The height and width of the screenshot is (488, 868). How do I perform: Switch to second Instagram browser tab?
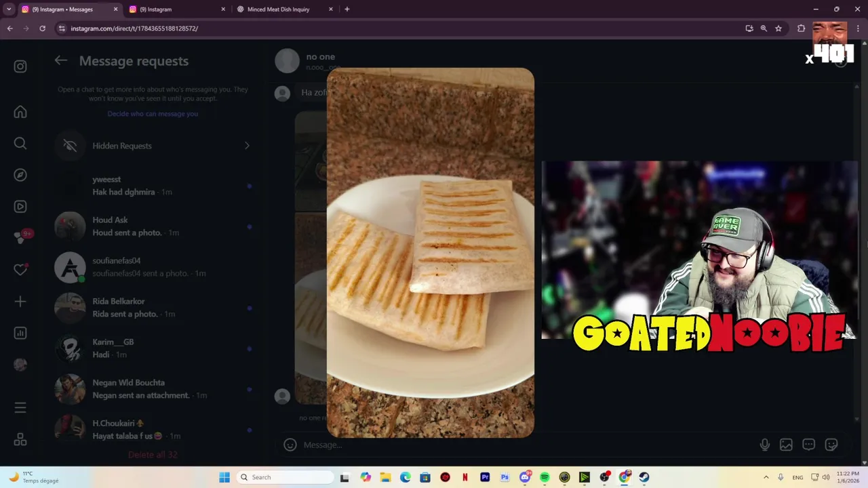[178, 9]
